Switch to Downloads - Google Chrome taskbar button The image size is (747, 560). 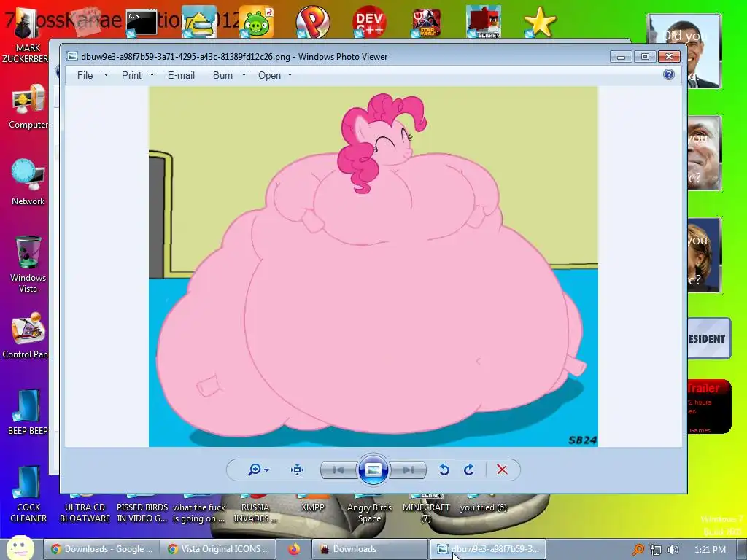[x=101, y=549]
